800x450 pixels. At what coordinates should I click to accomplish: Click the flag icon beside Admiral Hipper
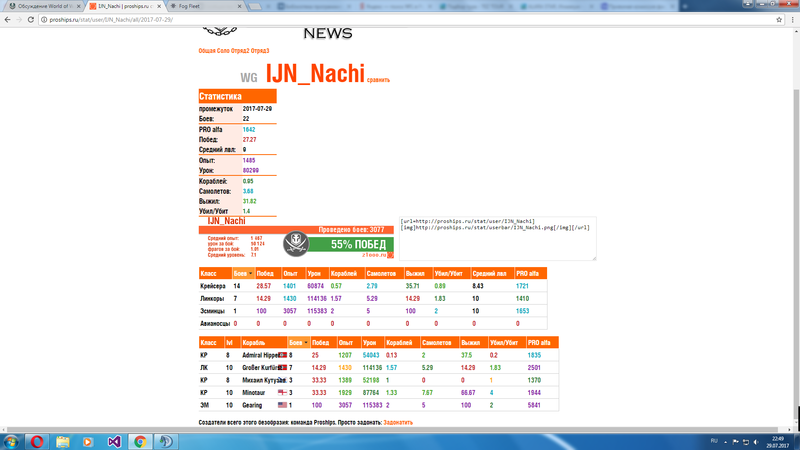(282, 355)
